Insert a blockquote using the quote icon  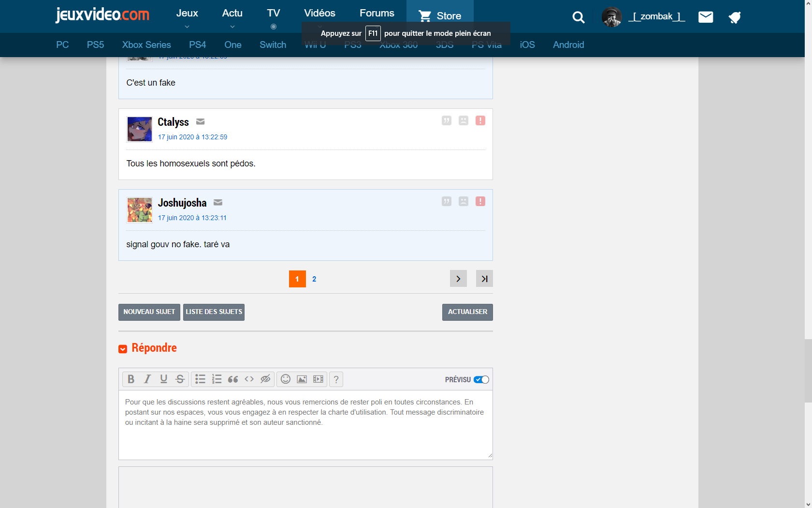233,379
